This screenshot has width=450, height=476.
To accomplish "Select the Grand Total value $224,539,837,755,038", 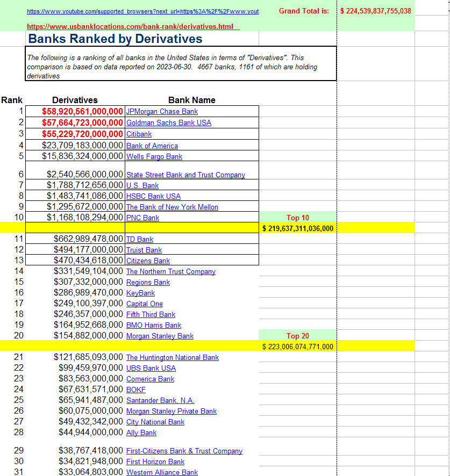I will pos(376,11).
